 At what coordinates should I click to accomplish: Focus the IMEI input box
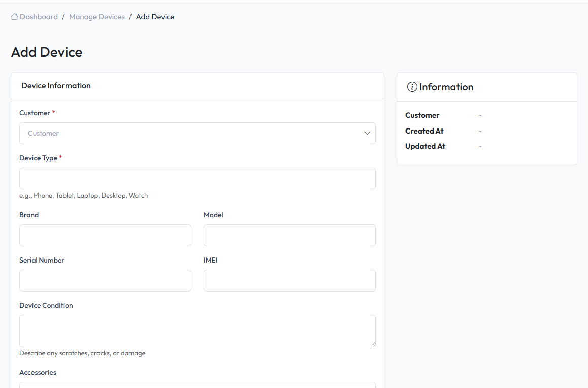click(x=289, y=281)
